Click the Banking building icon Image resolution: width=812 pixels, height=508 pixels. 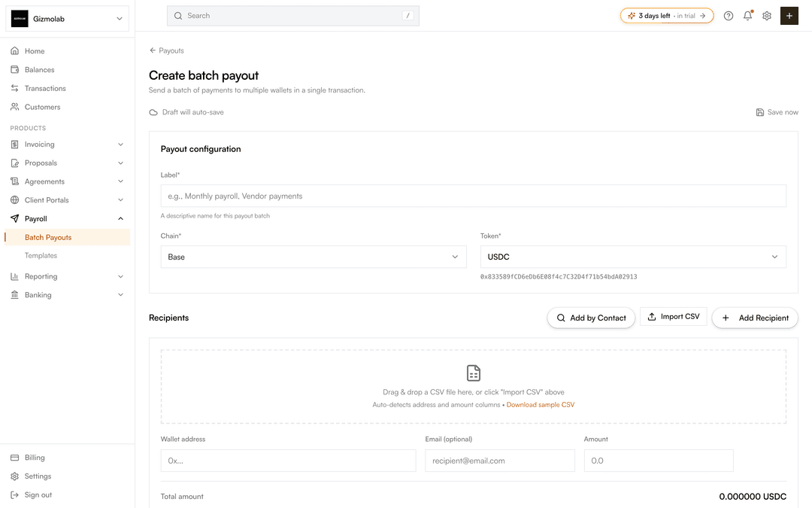coord(14,295)
